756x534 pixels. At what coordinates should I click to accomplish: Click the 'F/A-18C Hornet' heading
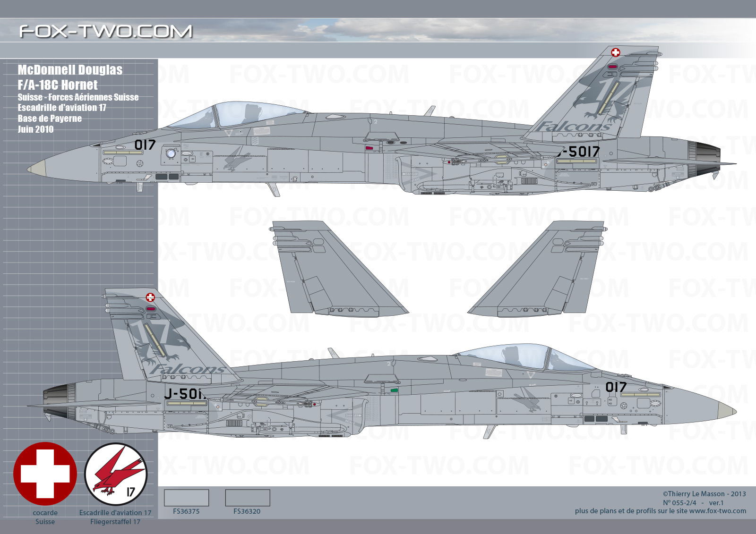pos(58,85)
